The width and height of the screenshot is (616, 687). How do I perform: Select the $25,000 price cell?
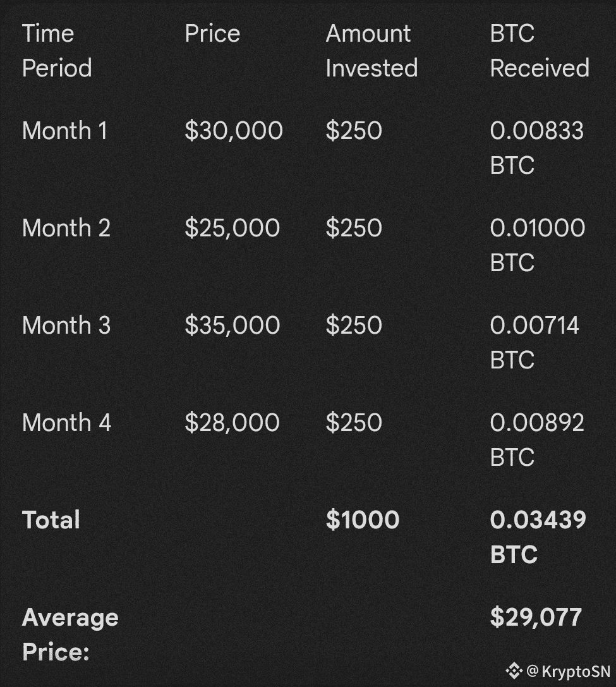pyautogui.click(x=232, y=228)
